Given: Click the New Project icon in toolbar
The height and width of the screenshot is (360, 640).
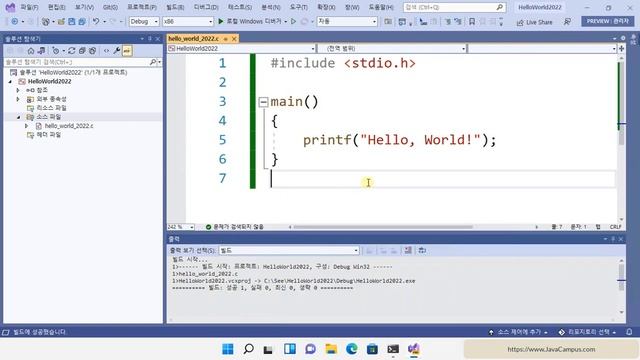Looking at the screenshot, I should coord(45,22).
